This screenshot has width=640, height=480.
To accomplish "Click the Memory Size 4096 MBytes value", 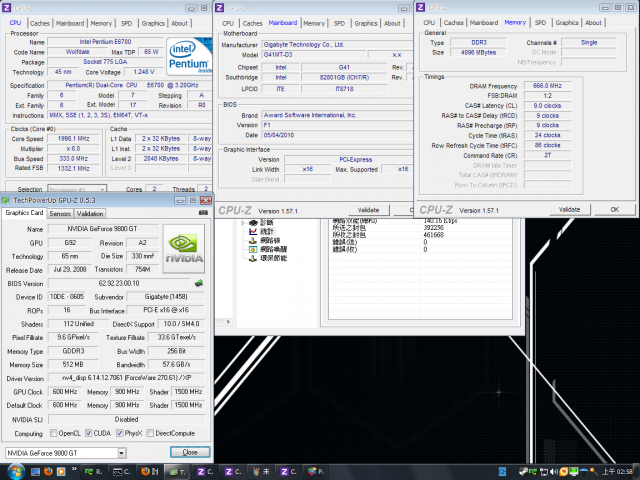I will point(478,52).
